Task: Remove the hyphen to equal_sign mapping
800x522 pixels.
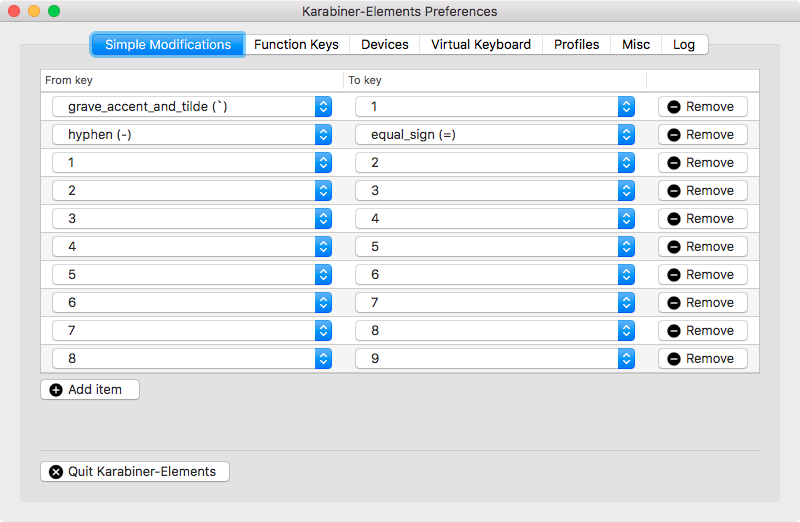Action: click(x=702, y=135)
